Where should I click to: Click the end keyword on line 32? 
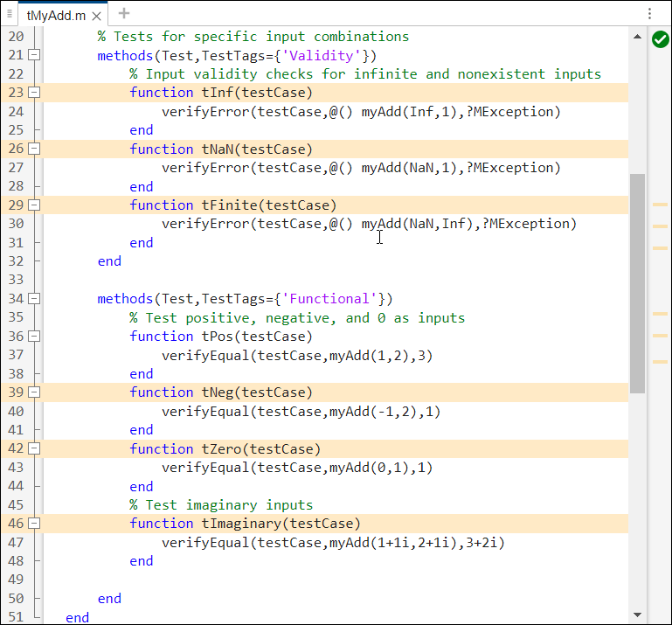109,261
